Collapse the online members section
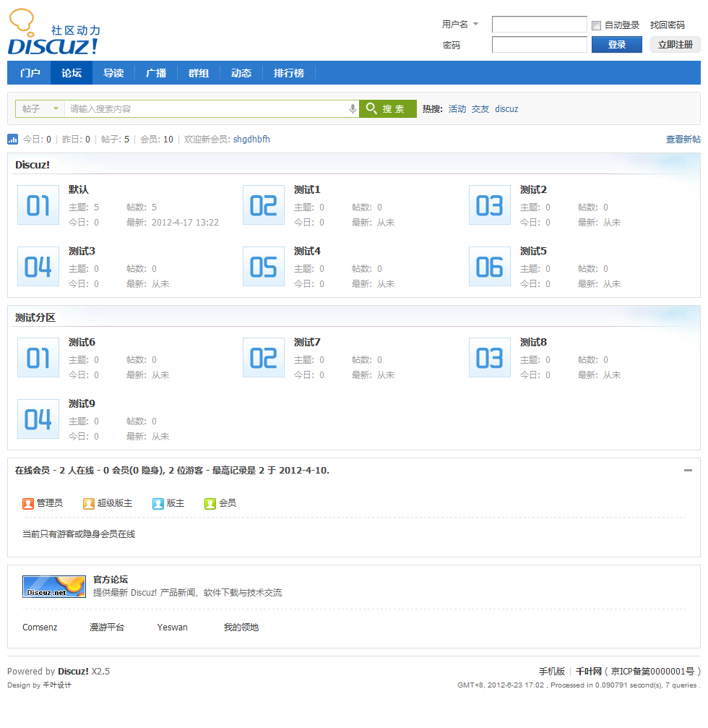Screen dimensions: 708x728 point(688,471)
